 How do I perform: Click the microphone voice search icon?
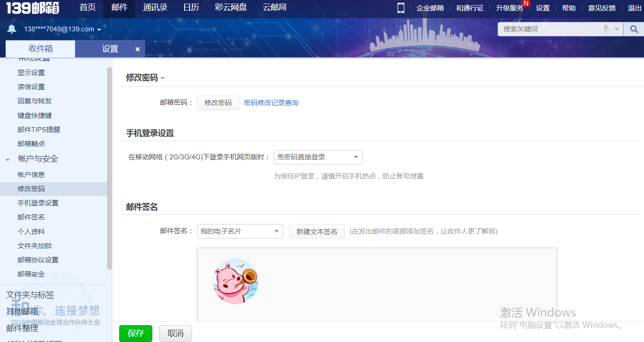[x=606, y=29]
